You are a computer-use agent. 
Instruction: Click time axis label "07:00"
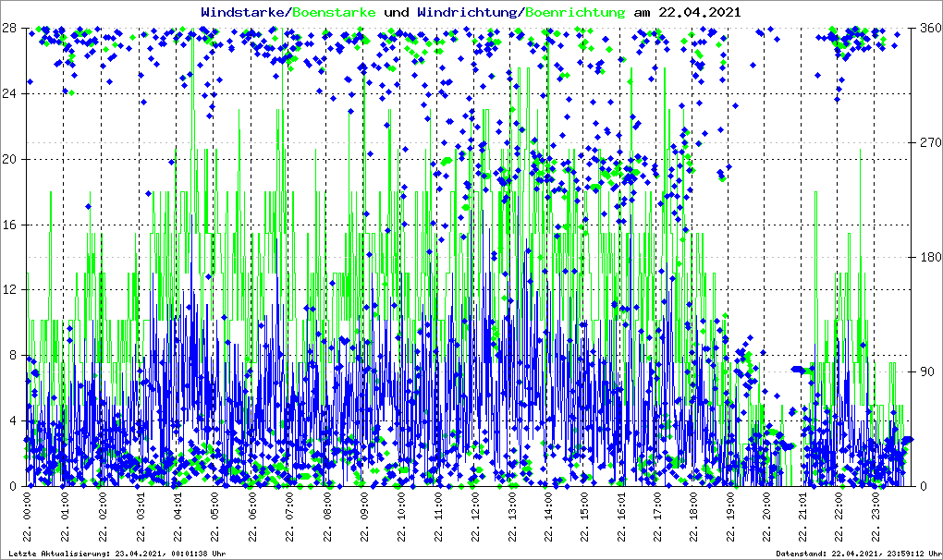pyautogui.click(x=288, y=505)
